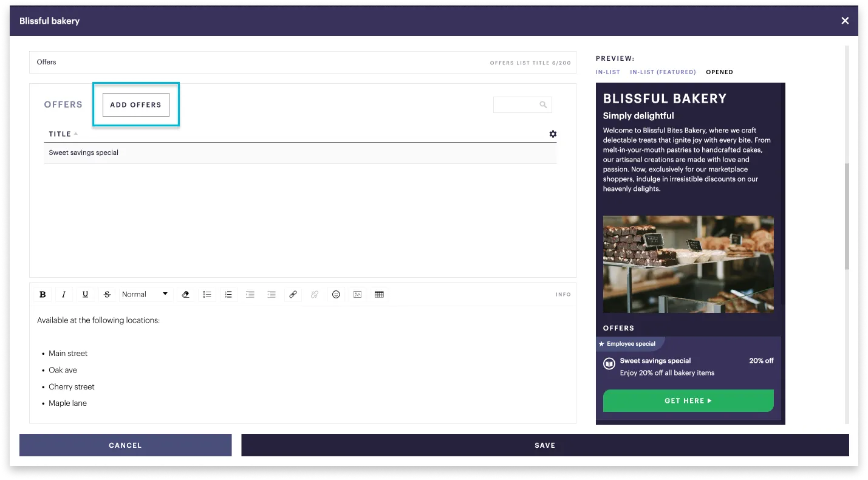The height and width of the screenshot is (480, 868).
Task: Clear formatting with the eraser icon
Action: (186, 295)
